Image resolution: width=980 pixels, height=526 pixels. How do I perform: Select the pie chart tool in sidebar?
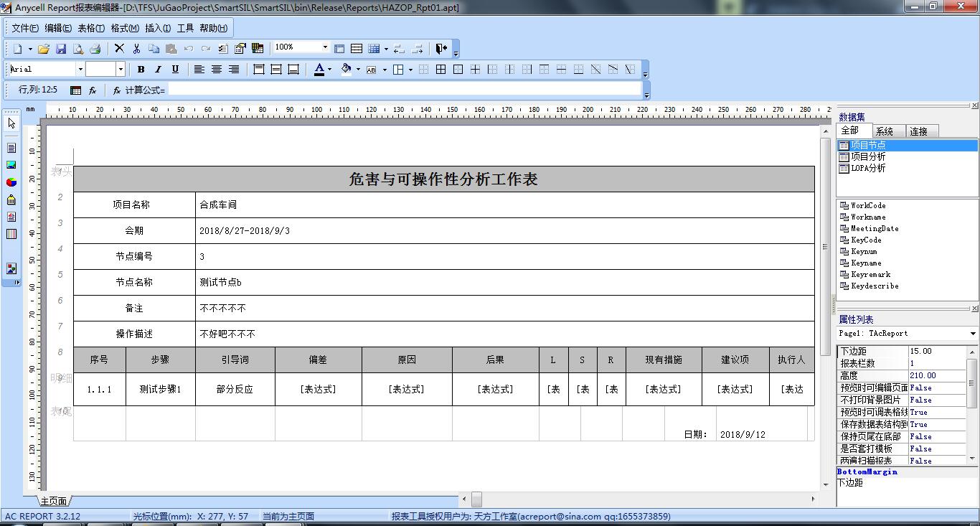tap(11, 182)
